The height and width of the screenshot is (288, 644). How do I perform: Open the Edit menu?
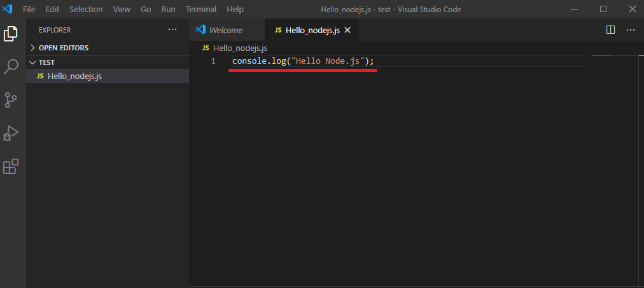coord(52,9)
